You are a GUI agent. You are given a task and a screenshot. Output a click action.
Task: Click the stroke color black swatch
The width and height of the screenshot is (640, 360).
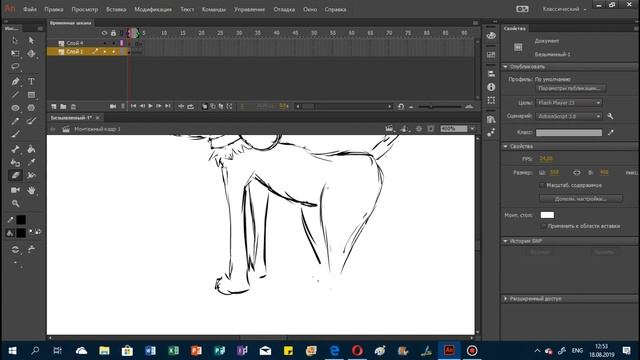[x=21, y=220]
